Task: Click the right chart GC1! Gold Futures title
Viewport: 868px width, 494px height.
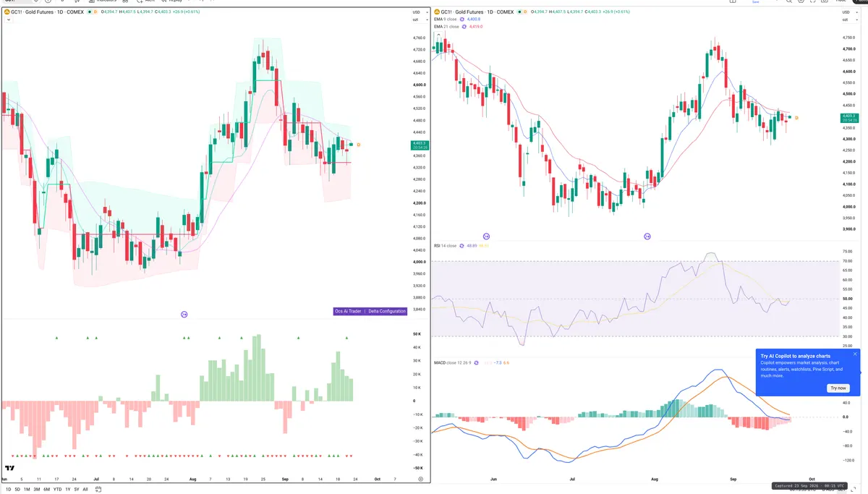Action: (x=477, y=12)
